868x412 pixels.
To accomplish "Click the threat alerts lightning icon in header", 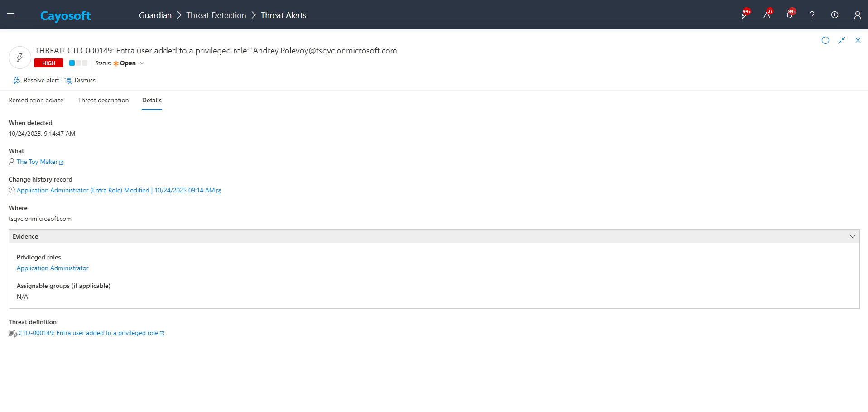I will point(744,15).
